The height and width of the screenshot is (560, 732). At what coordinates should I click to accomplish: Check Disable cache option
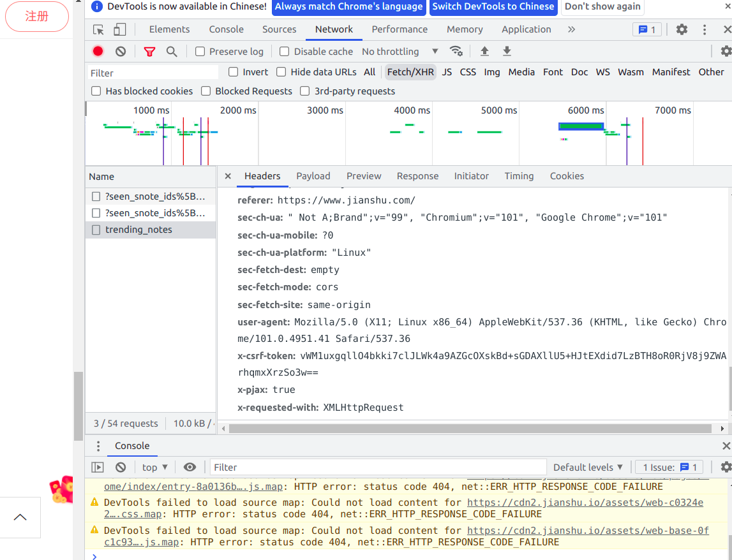pos(284,51)
